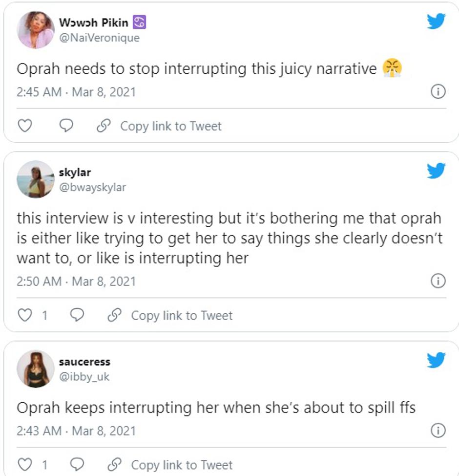Reply to skylar's tweet via comment icon
The height and width of the screenshot is (476, 459).
click(77, 315)
